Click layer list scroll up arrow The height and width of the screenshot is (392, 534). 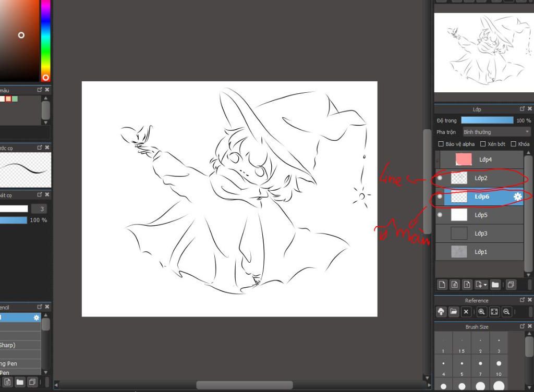pyautogui.click(x=528, y=153)
